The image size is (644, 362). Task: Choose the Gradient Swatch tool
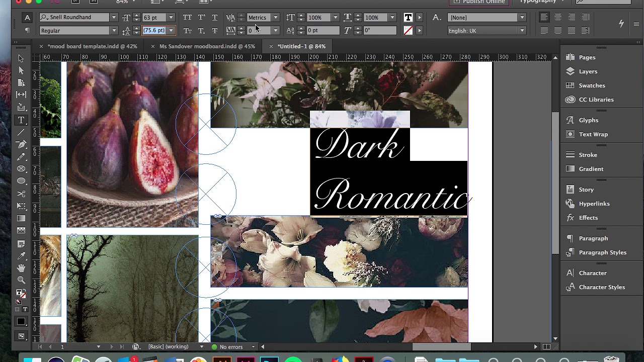click(21, 218)
